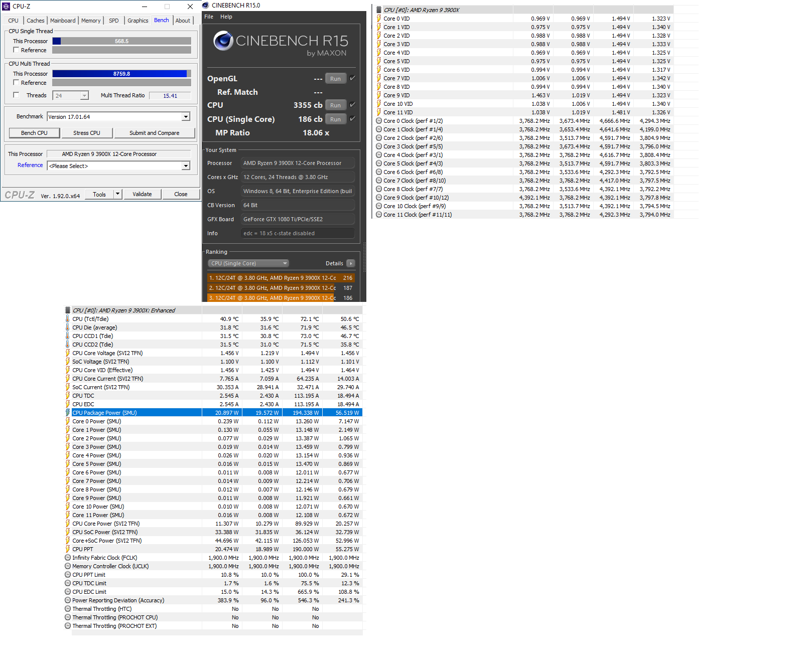Toggle the checkmark beside CPU (Single Core) Run
Viewport: 812px width, 661px height.
[352, 118]
